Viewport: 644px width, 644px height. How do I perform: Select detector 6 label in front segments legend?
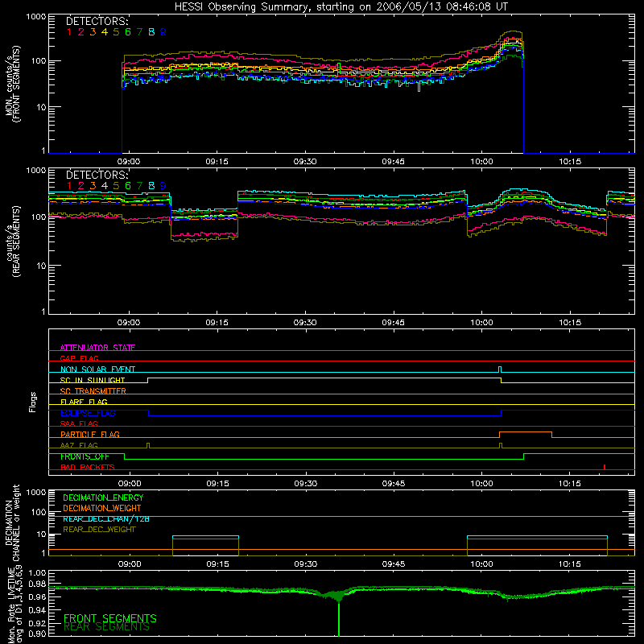pos(128,32)
